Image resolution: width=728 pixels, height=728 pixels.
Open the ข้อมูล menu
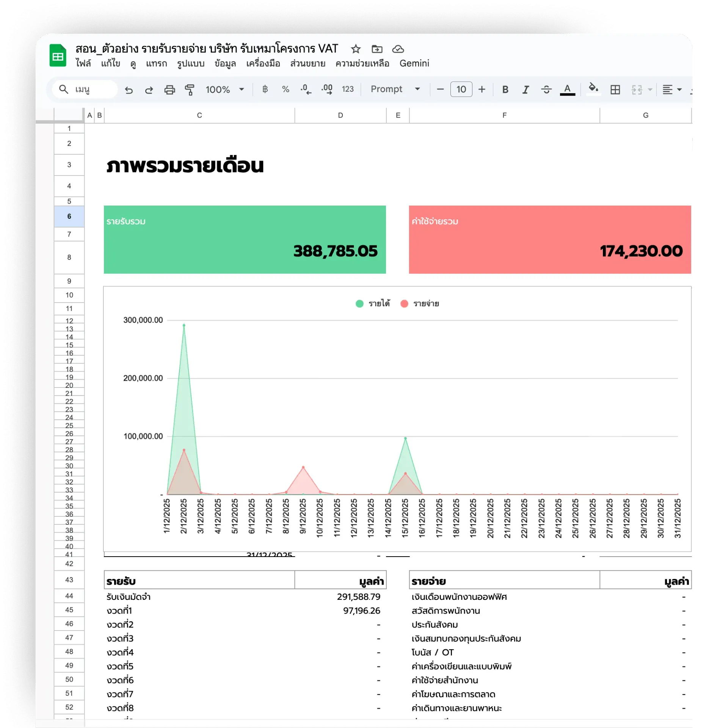225,64
